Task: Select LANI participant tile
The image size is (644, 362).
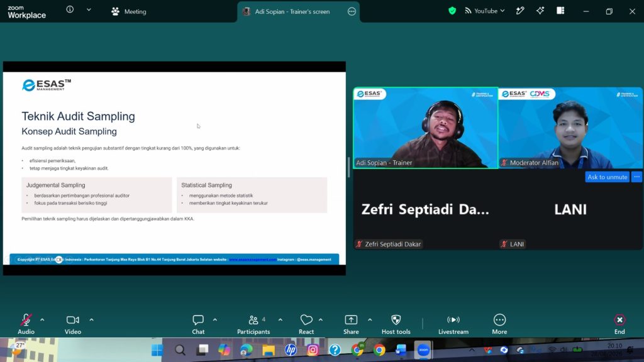Action: pos(570,209)
